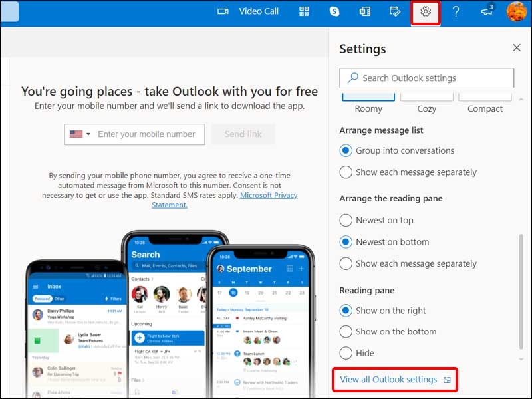Open the QR code apps icon
This screenshot has width=532, height=399.
[304, 11]
